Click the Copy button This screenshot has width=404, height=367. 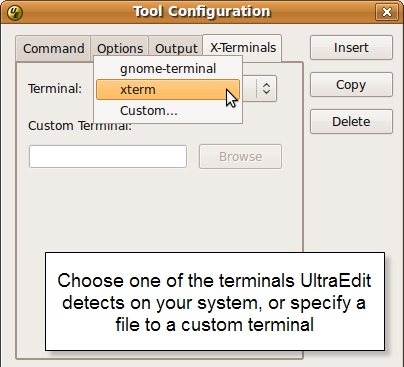coord(351,85)
